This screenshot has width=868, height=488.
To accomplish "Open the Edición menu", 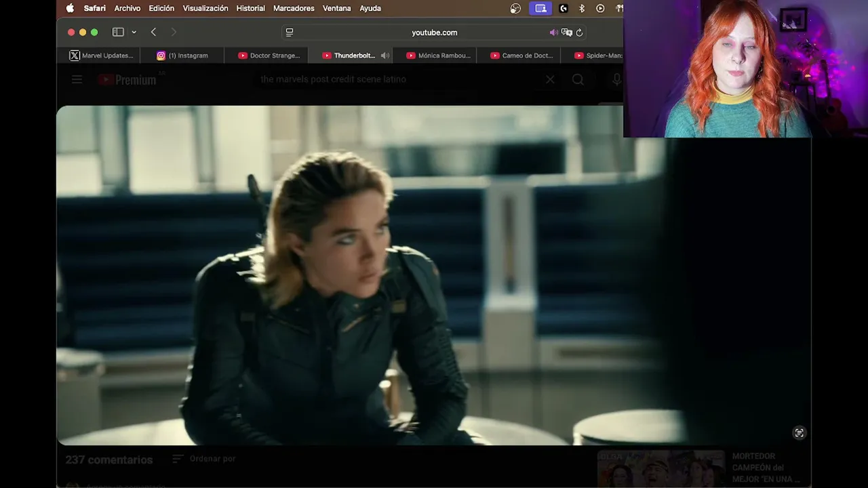I will coord(161,8).
